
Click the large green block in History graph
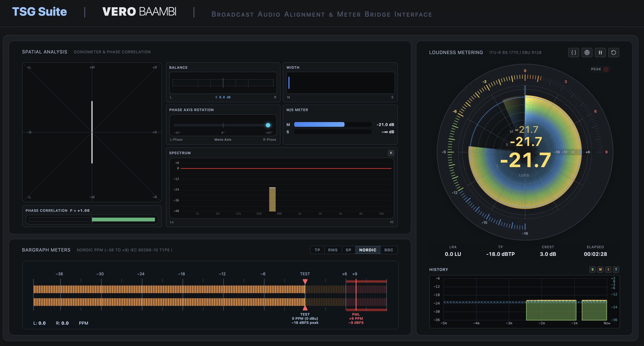click(551, 310)
